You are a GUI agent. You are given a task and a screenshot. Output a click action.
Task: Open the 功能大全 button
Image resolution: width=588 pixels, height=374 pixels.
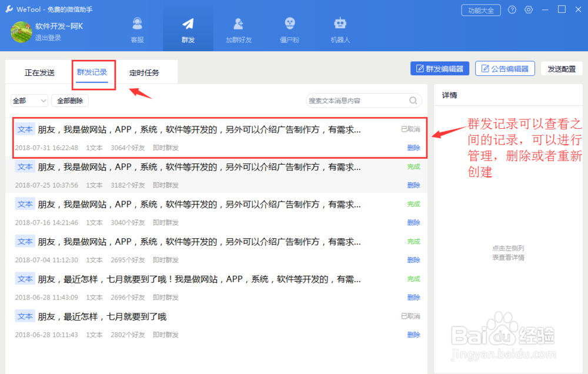point(481,10)
